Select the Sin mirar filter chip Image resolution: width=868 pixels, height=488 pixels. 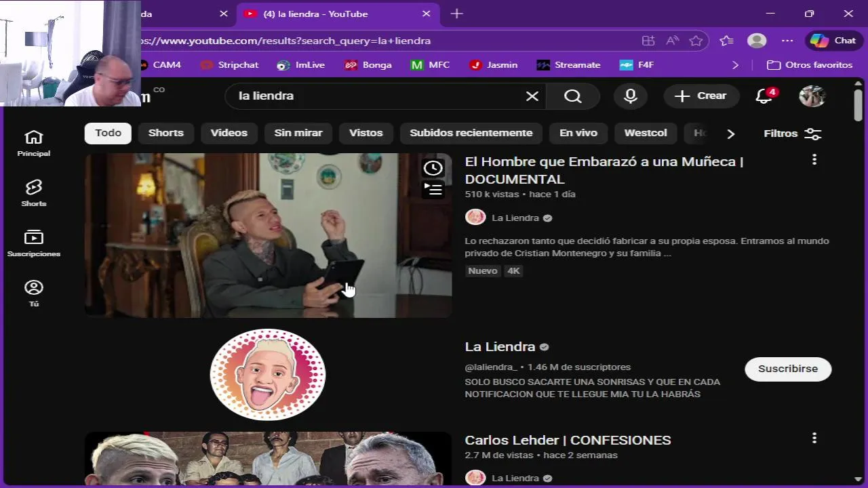[x=298, y=133]
